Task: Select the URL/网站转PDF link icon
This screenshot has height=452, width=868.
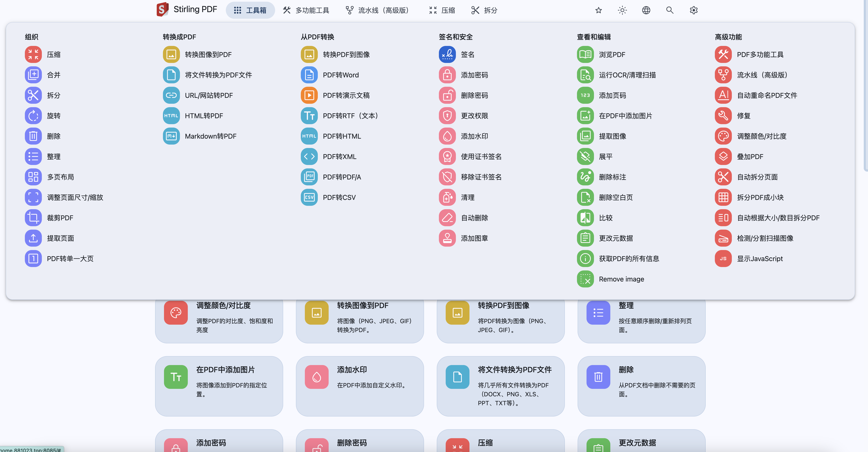Action: tap(171, 95)
